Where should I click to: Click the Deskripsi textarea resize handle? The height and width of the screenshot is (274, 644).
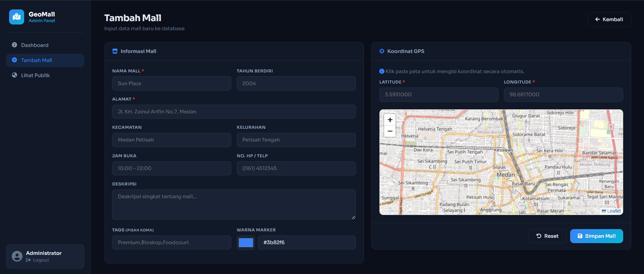(x=353, y=217)
